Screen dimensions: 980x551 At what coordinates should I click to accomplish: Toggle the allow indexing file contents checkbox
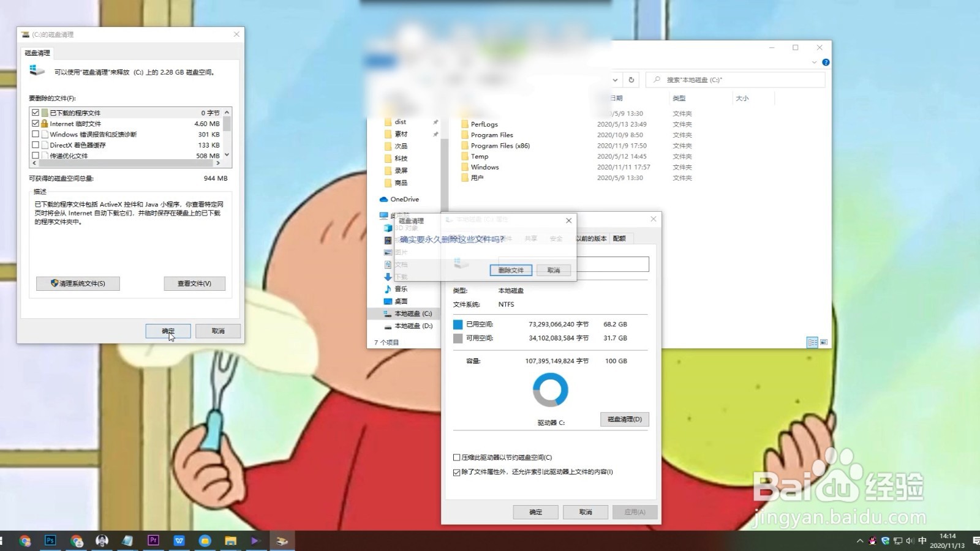point(456,472)
